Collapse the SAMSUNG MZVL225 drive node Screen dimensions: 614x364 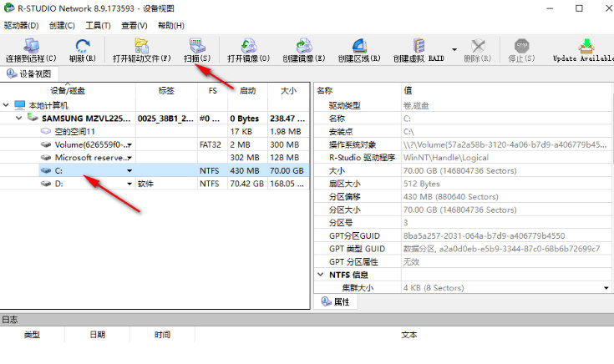[x=18, y=118]
